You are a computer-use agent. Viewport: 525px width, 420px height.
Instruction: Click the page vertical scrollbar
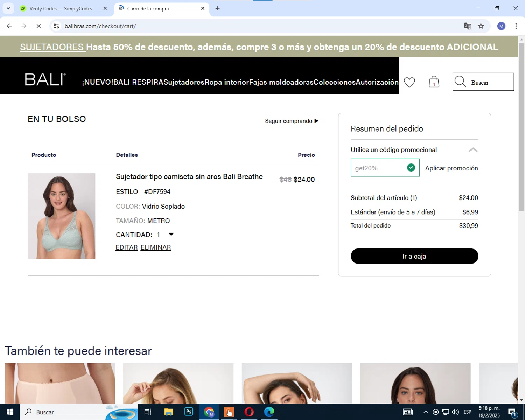pyautogui.click(x=521, y=127)
